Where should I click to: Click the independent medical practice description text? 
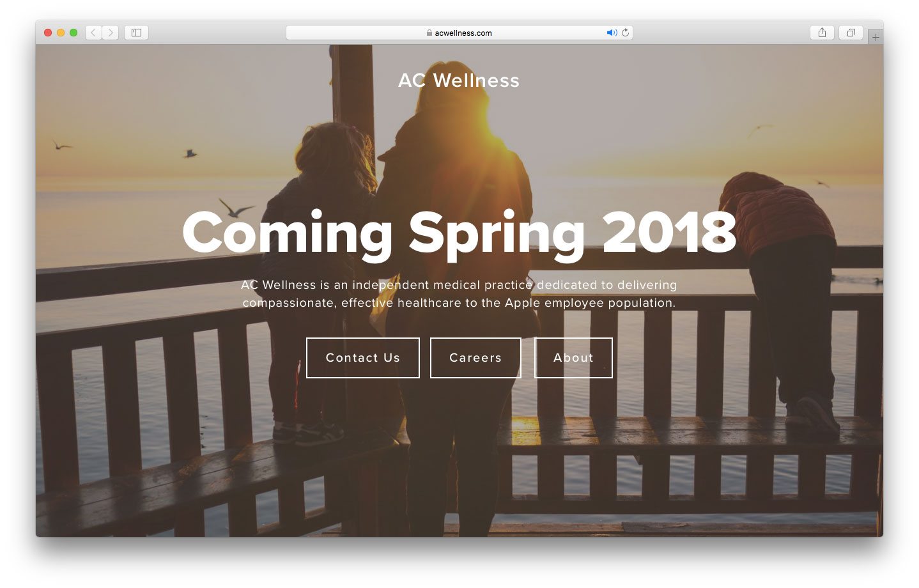459,293
